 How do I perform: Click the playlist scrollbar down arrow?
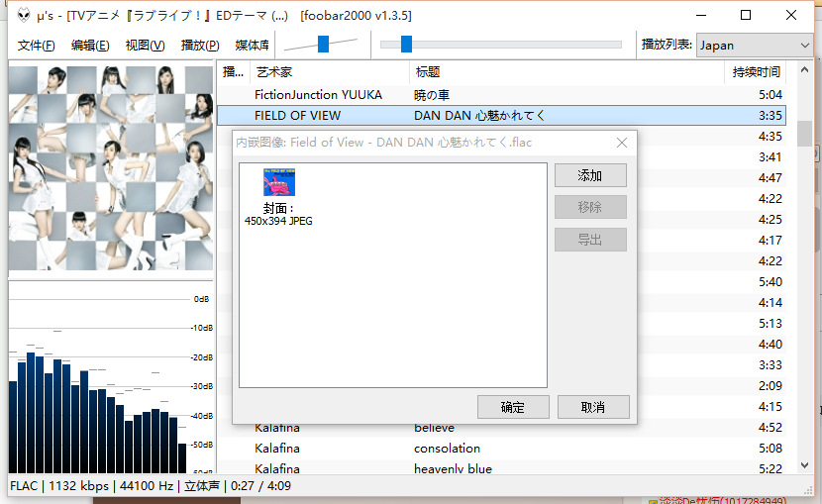pos(805,465)
